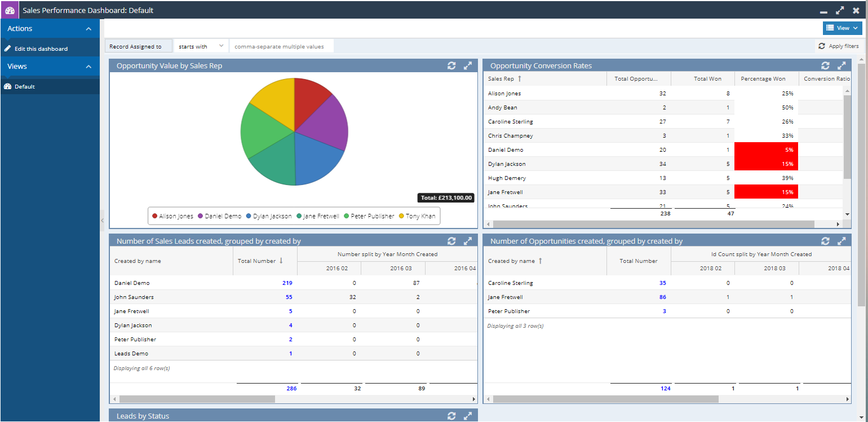This screenshot has height=422, width=868.
Task: Click the blue slice of the pie chart
Action: pos(315,158)
